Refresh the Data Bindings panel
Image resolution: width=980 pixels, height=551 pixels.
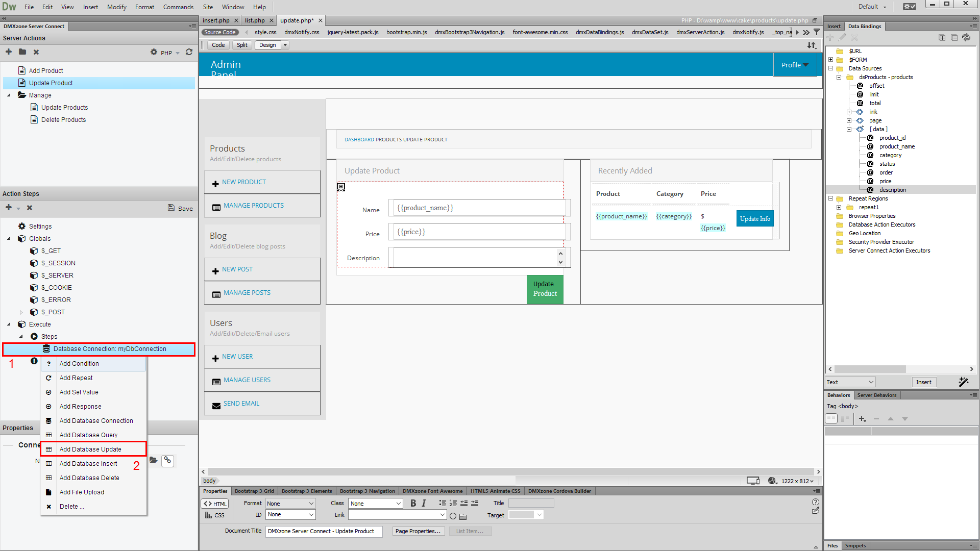(966, 38)
